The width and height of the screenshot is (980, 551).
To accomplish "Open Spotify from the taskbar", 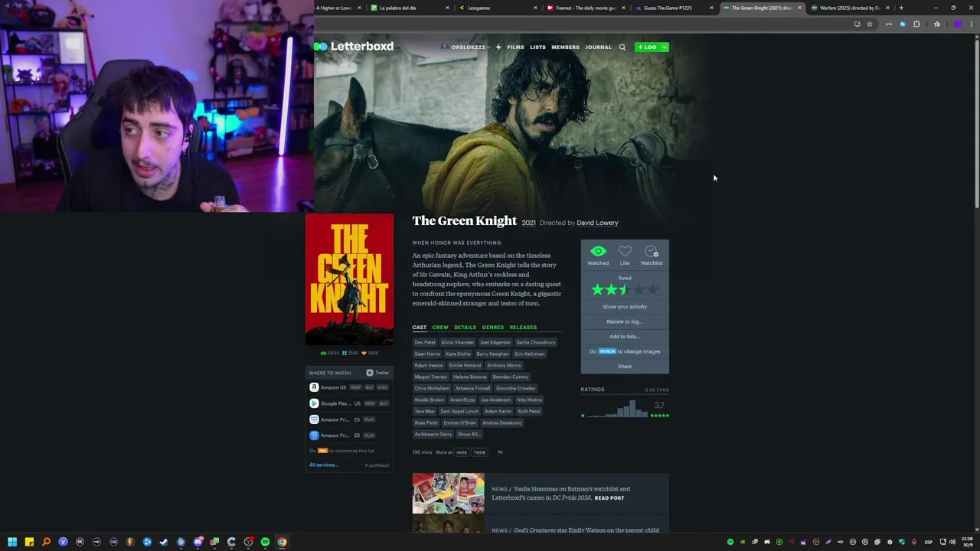I will (x=265, y=542).
